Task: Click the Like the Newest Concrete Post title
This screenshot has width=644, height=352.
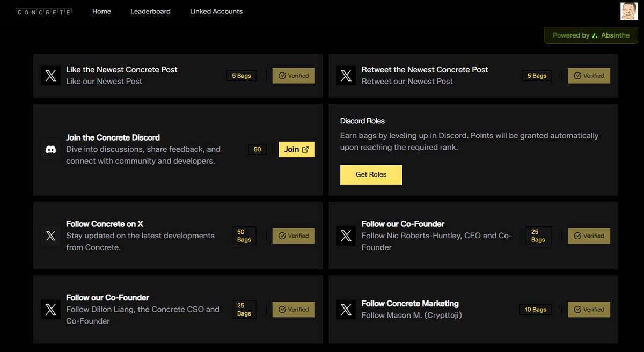Action: [x=122, y=69]
